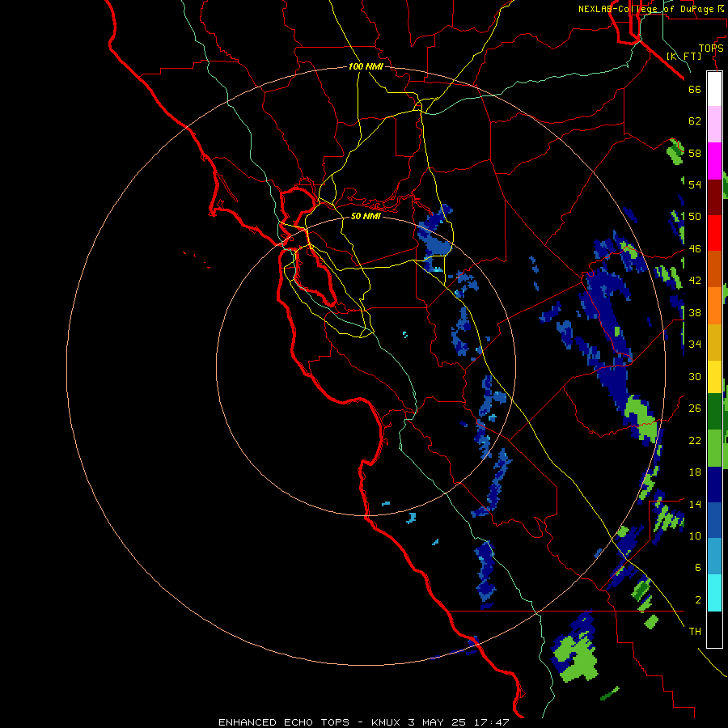Viewport: 728px width, 728px height.
Task: Click the black TH swatch at legend bottom
Action: (x=714, y=629)
